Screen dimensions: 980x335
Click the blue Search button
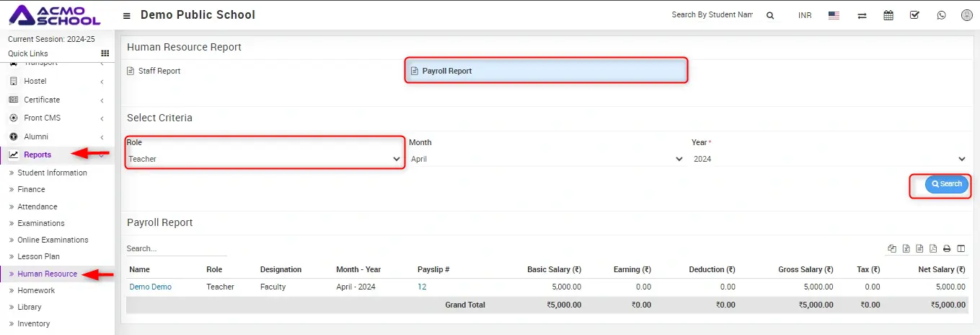coord(946,184)
